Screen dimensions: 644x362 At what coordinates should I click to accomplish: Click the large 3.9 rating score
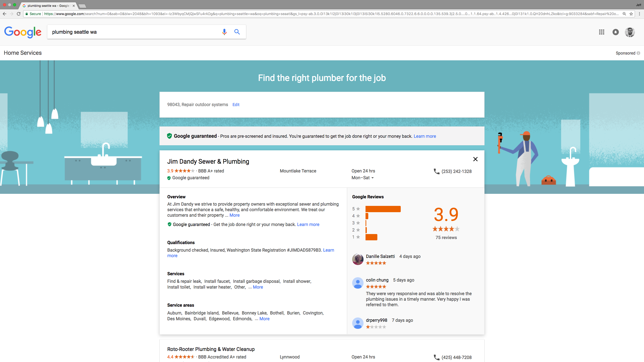pos(446,214)
